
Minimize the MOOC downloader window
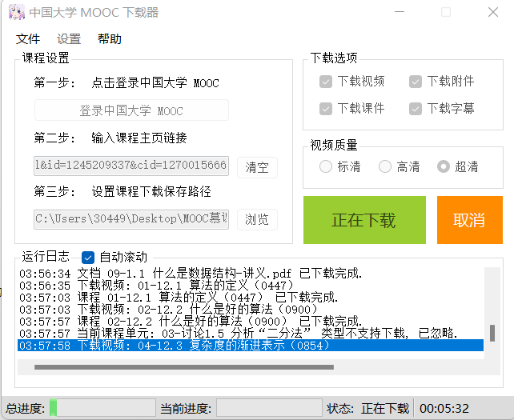[x=400, y=12]
